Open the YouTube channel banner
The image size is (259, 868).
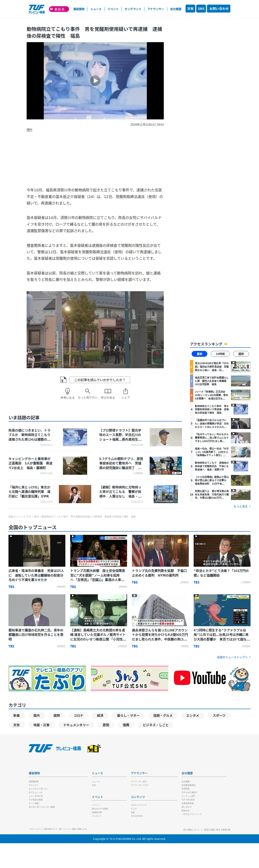coord(212,678)
